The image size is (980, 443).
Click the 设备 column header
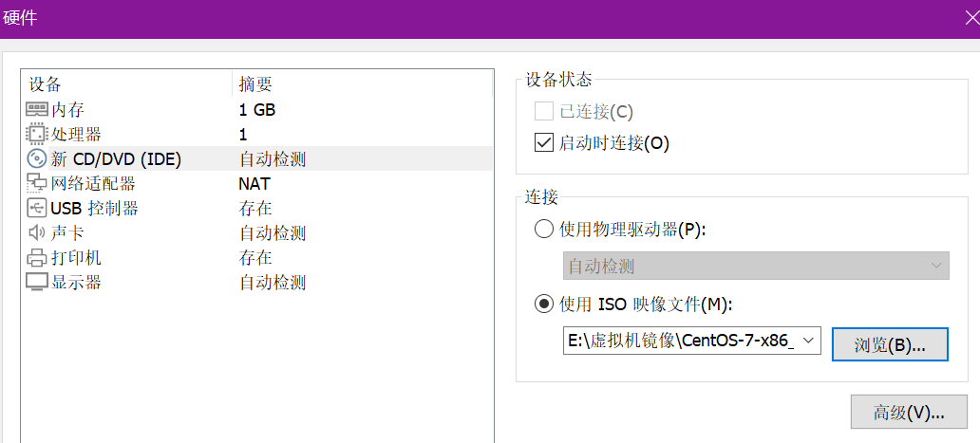click(x=46, y=84)
